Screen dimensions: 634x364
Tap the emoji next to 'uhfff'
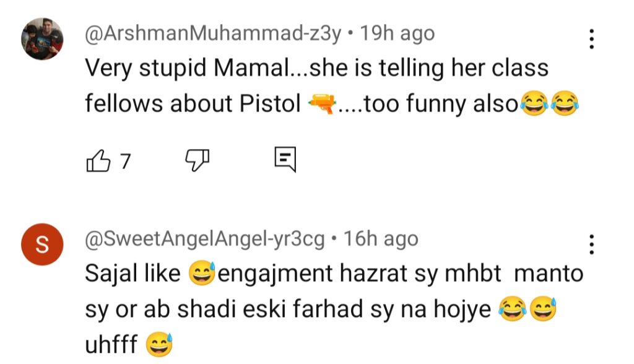point(158,345)
